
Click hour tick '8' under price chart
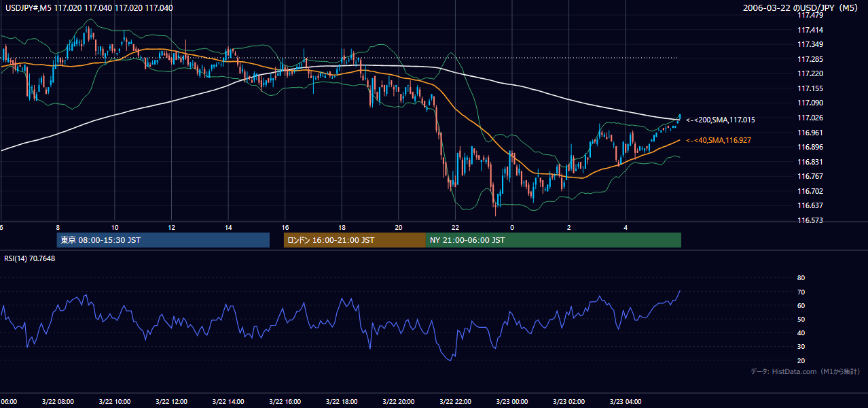tap(58, 227)
